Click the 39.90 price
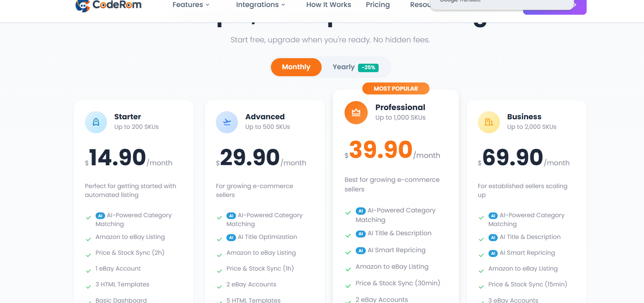The image size is (644, 303). click(381, 149)
